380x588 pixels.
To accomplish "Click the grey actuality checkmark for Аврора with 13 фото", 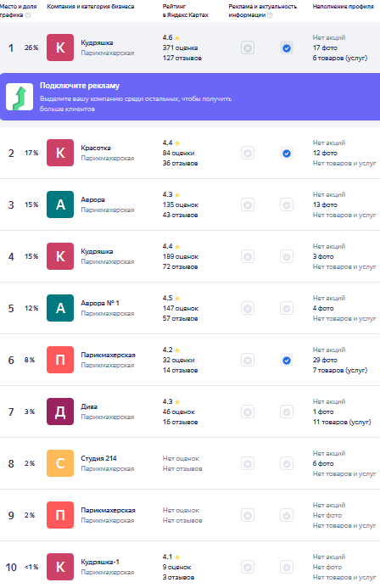I will point(287,205).
